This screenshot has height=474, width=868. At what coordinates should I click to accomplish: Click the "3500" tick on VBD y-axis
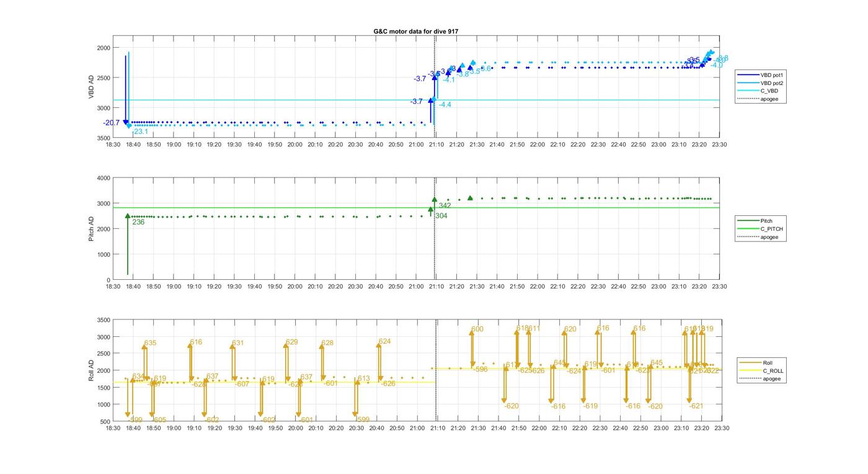click(104, 138)
